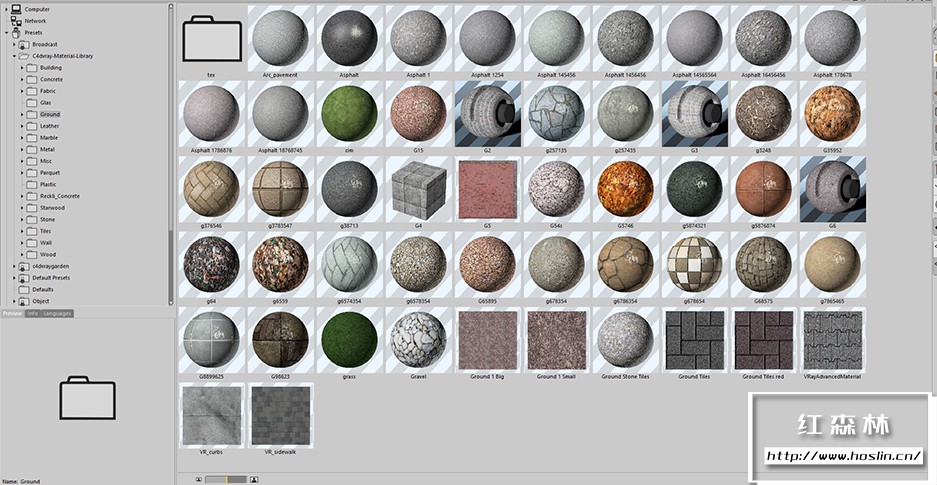Click the Asphalt 18768745 label

[280, 151]
